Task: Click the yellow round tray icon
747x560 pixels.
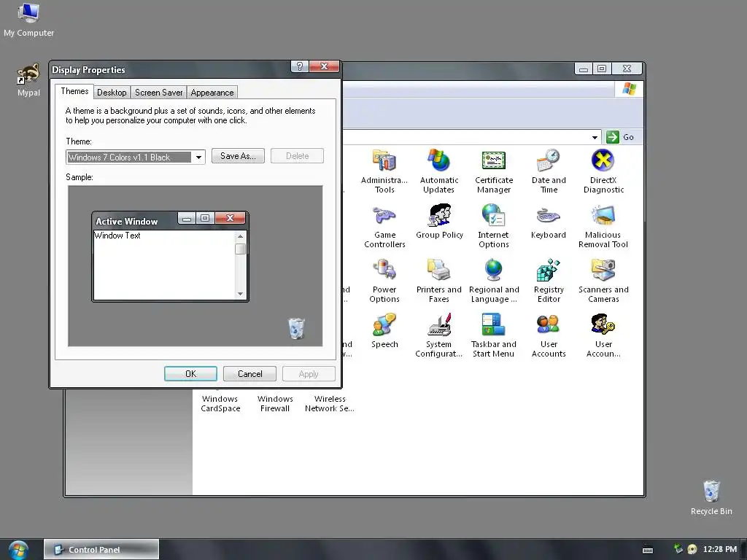Action: coord(692,550)
